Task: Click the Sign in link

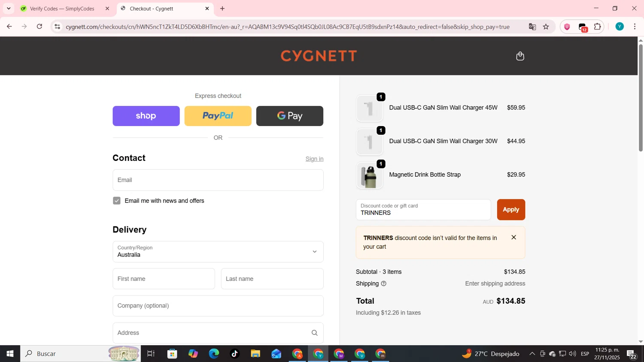Action: tap(314, 159)
